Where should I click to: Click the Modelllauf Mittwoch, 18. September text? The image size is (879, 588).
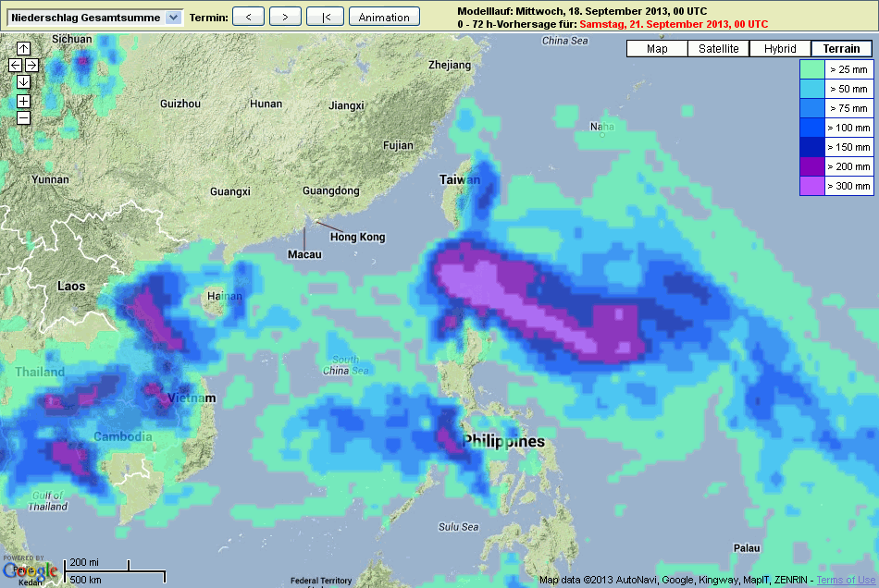pos(582,11)
